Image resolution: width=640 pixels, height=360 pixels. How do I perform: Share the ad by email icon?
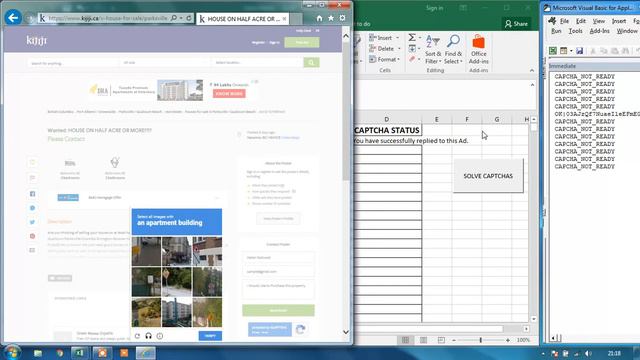32,250
